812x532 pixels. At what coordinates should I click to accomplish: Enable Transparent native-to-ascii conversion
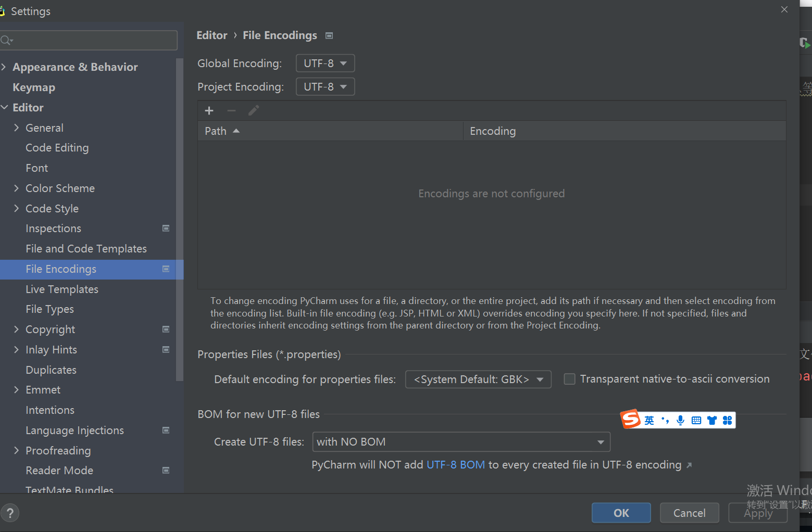point(570,379)
